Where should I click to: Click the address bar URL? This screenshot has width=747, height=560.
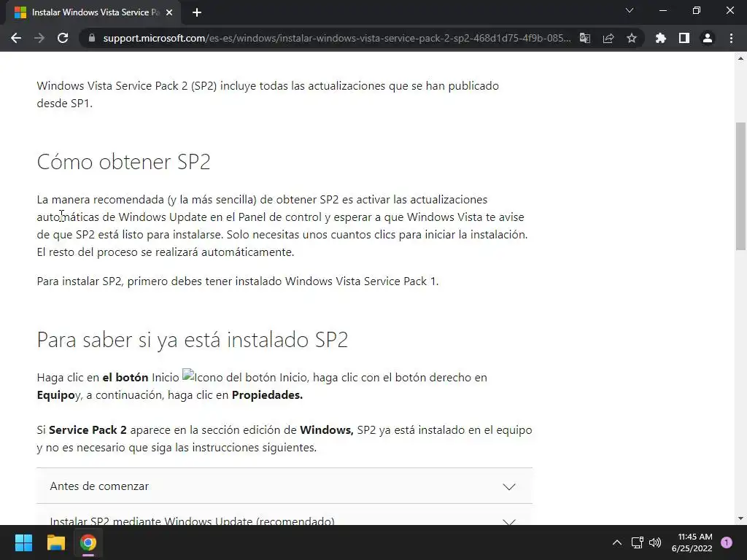[336, 38]
